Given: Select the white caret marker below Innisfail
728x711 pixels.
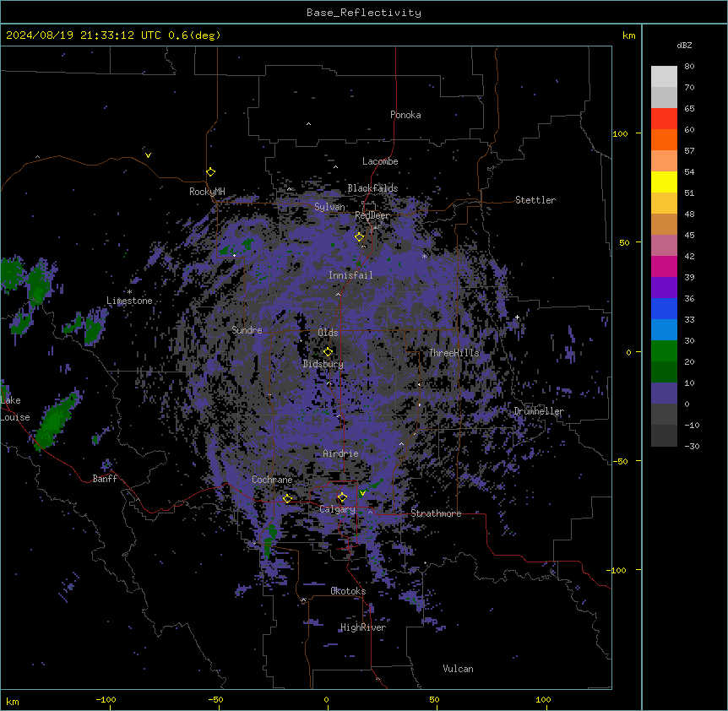Looking at the screenshot, I should coord(338,294).
